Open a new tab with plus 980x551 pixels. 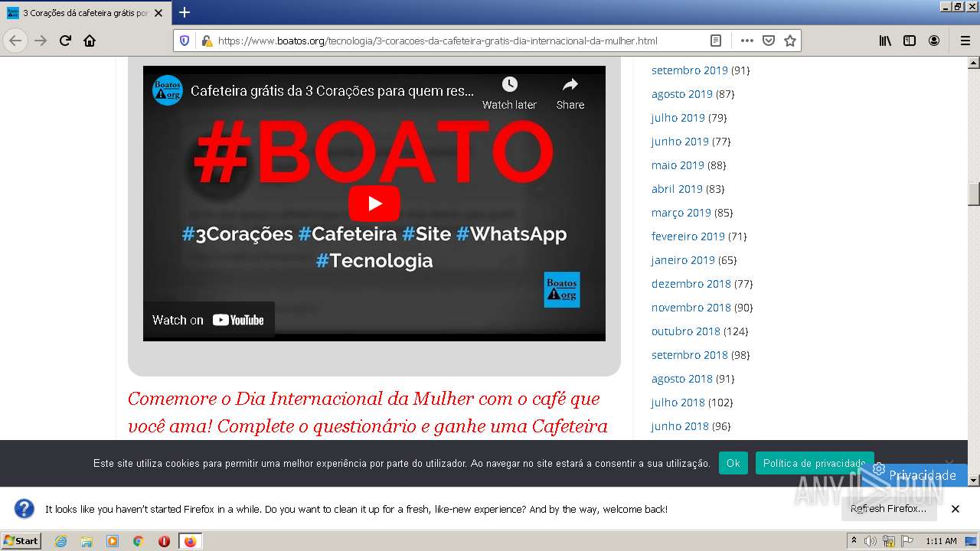coord(185,12)
